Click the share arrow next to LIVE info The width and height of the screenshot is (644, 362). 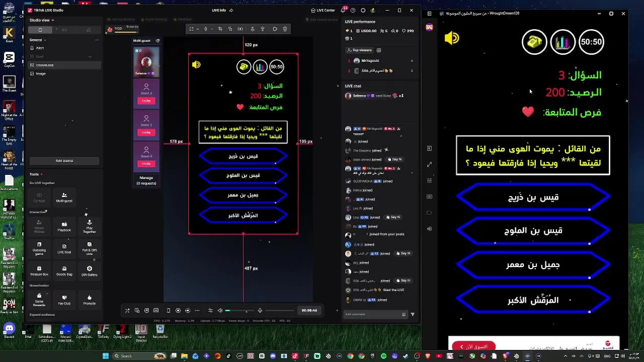(x=231, y=10)
